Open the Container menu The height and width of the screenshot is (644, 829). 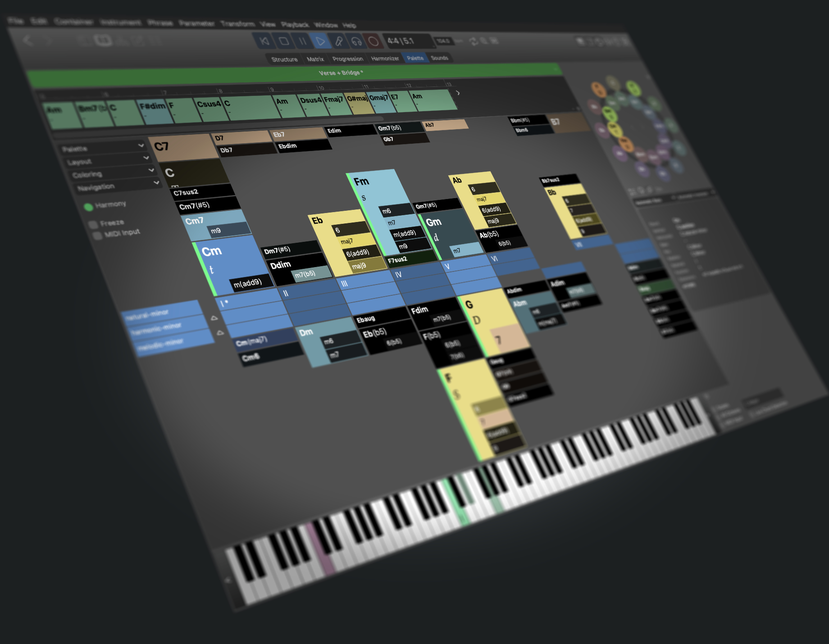point(73,22)
